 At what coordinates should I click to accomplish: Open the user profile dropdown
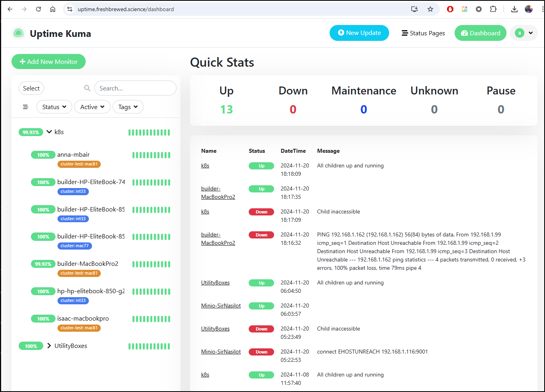pos(524,33)
